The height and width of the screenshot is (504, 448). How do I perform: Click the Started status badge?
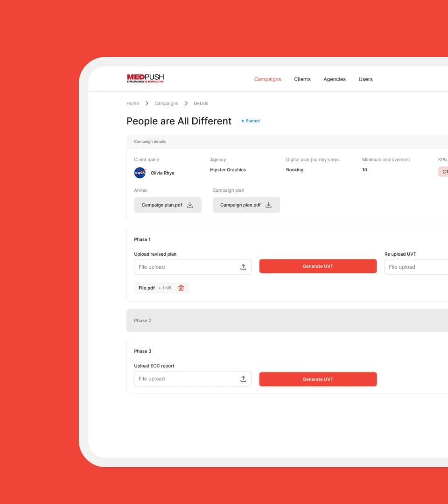tap(250, 121)
